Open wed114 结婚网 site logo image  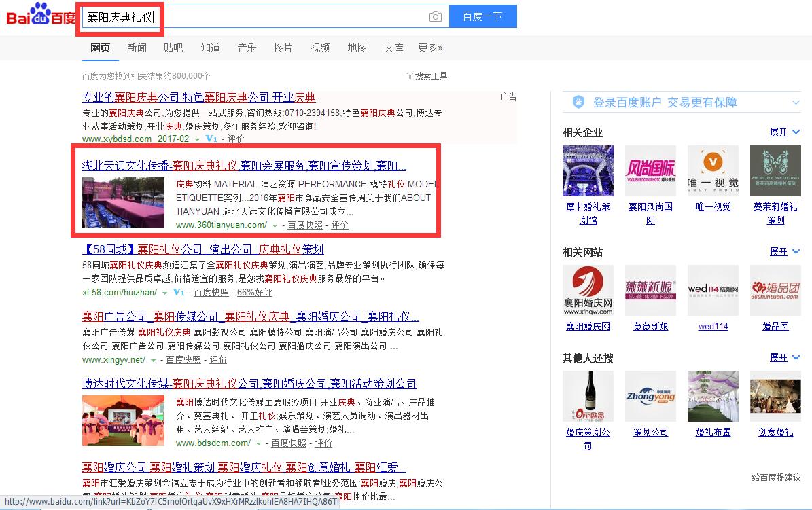713,291
